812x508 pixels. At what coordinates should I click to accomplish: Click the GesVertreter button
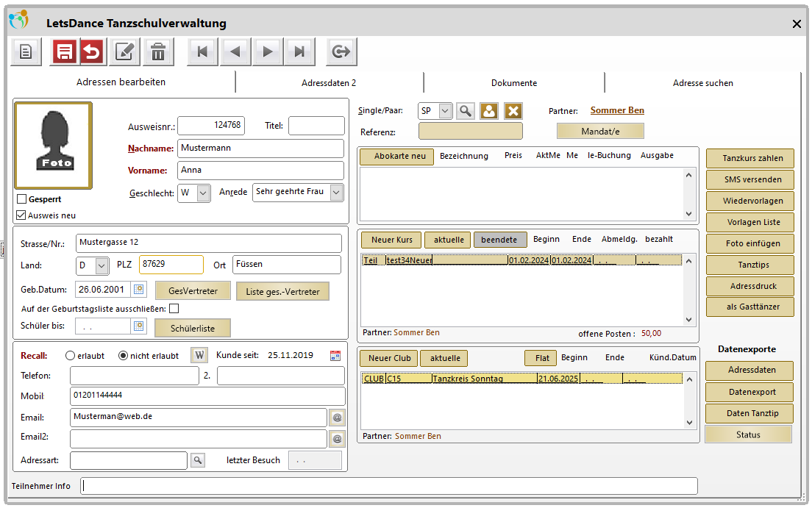coord(193,291)
